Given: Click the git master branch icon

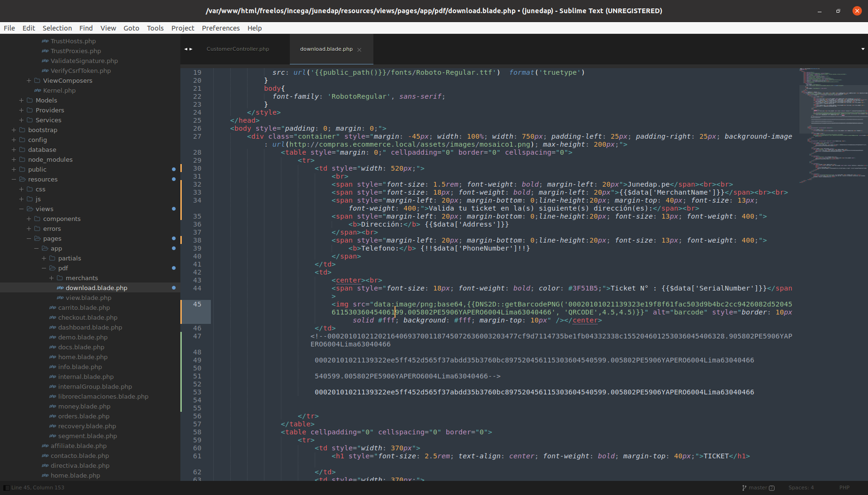Looking at the screenshot, I should pyautogui.click(x=744, y=487).
